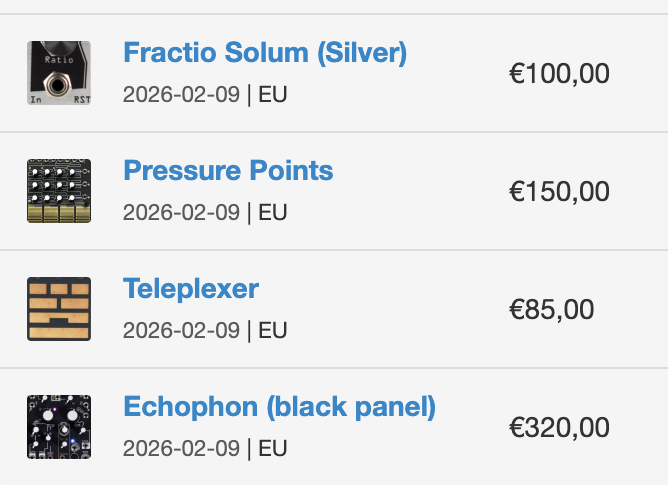Screen dimensions: 668x493
Task: Click the Fractio Solum module thumbnail
Action: 59,73
